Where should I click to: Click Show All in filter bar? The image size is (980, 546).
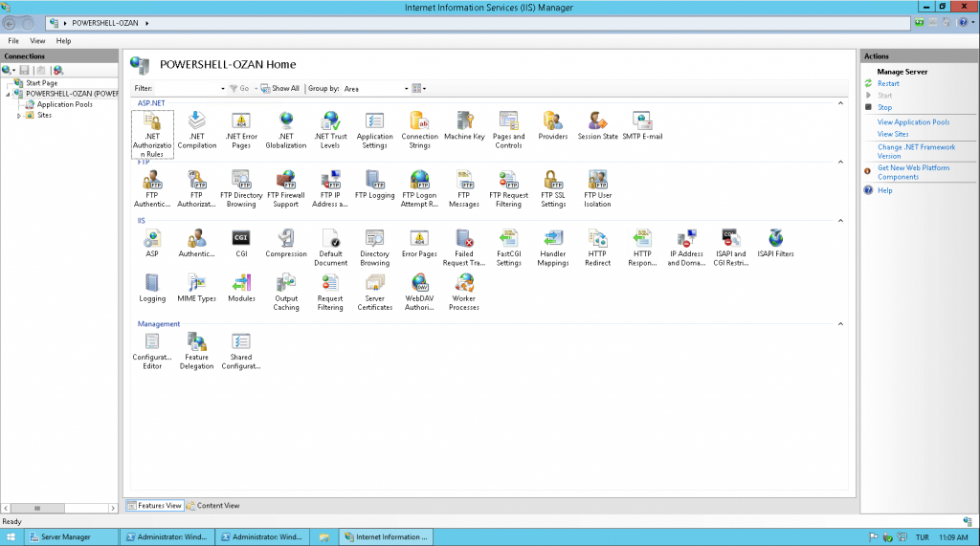[x=280, y=89]
